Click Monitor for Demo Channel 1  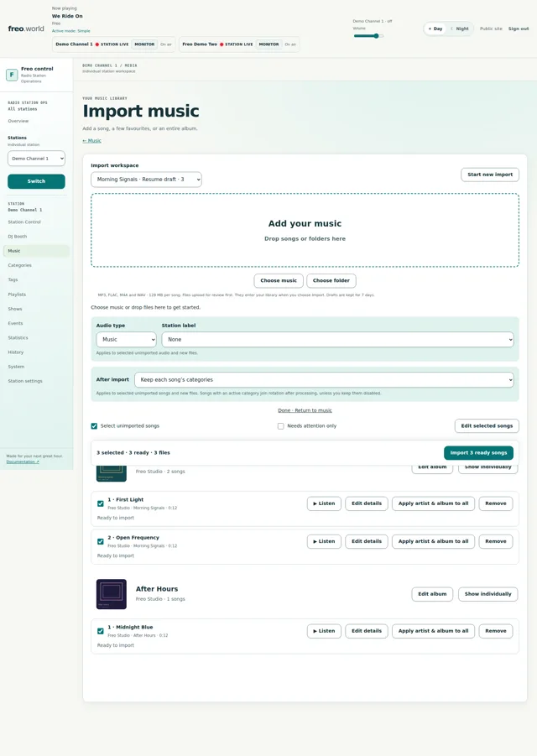point(144,44)
